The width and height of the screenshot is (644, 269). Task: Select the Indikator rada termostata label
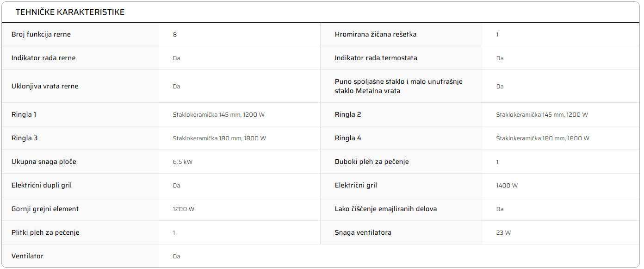[376, 58]
